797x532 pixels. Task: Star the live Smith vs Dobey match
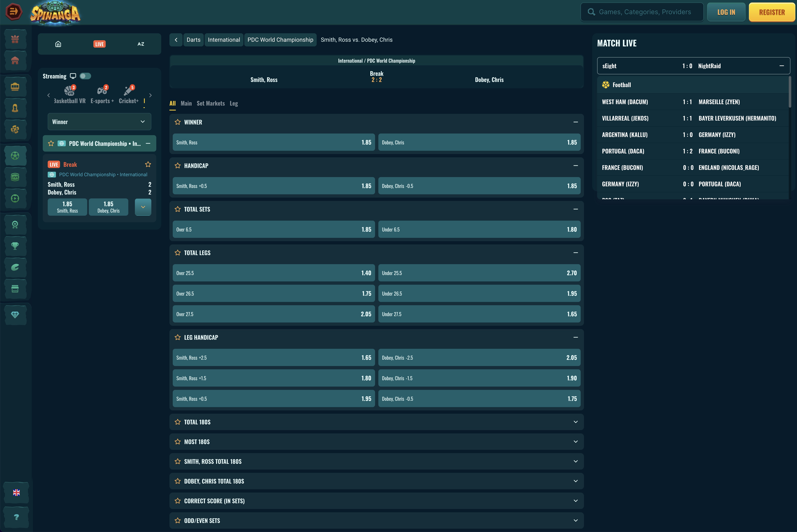[x=148, y=165]
